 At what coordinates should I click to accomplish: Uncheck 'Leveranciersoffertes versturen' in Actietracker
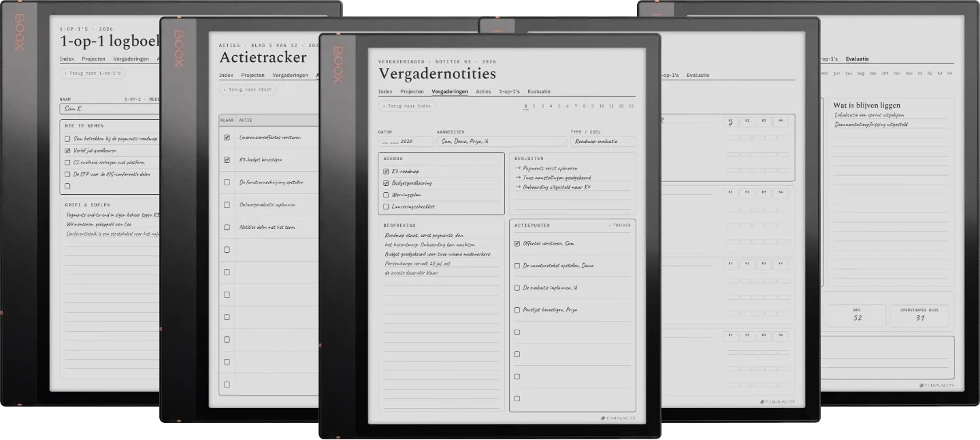pos(227,138)
